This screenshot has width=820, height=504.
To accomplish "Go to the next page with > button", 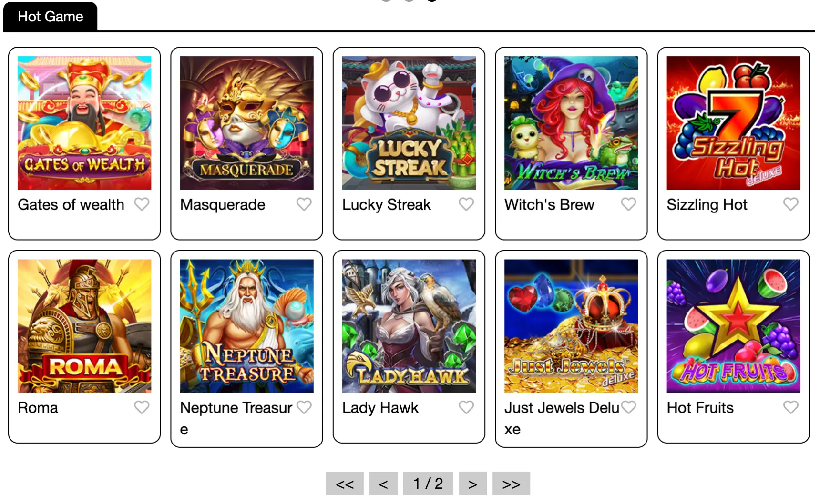I will tap(472, 484).
